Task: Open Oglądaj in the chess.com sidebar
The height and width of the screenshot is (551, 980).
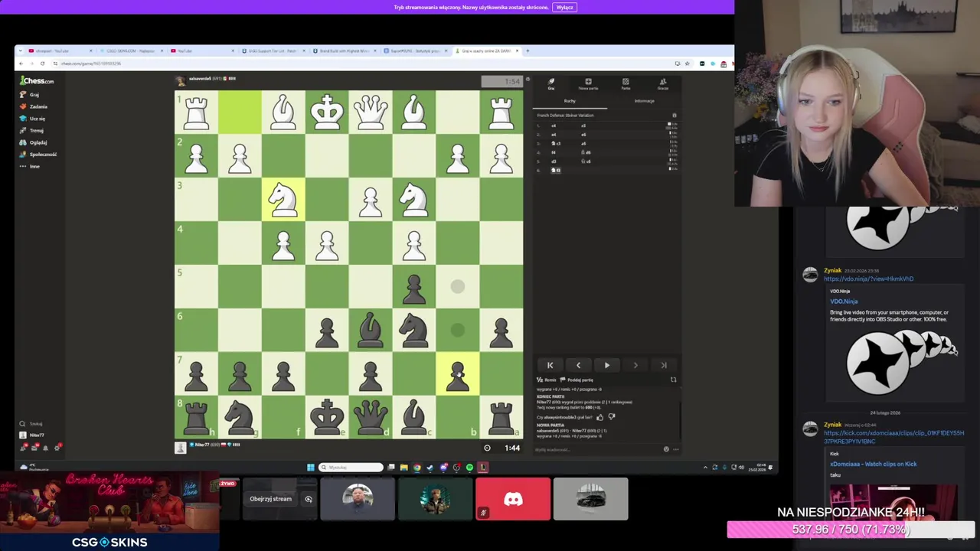Action: coord(34,142)
